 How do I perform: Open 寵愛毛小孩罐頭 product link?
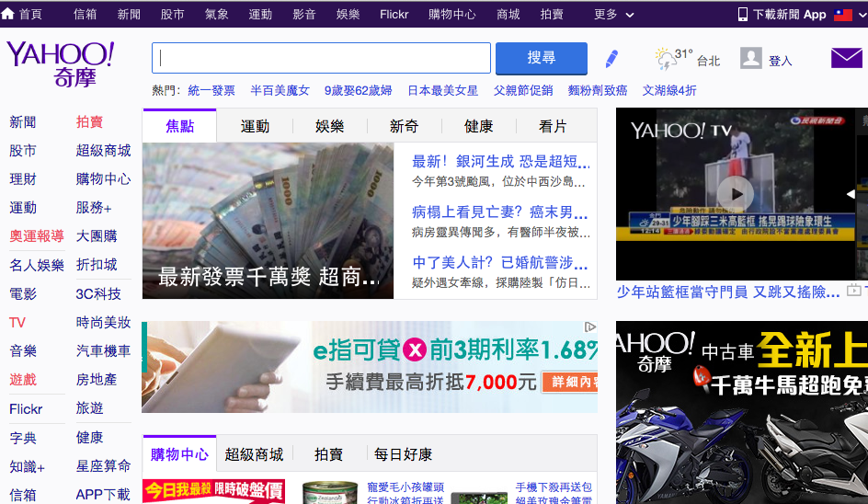point(405,487)
